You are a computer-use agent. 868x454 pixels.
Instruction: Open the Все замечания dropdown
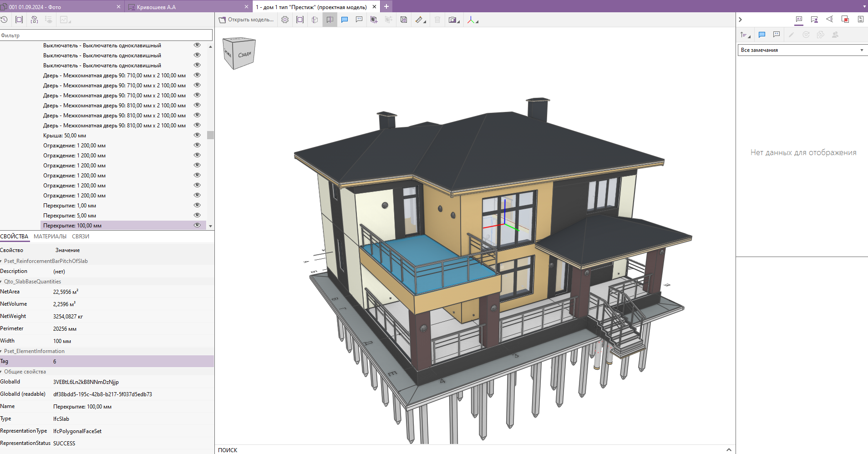[802, 50]
